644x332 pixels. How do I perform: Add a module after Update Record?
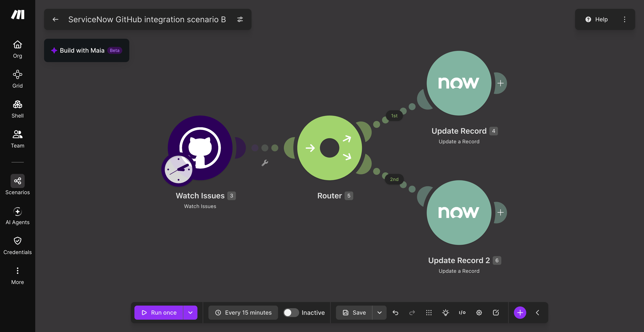pos(500,83)
